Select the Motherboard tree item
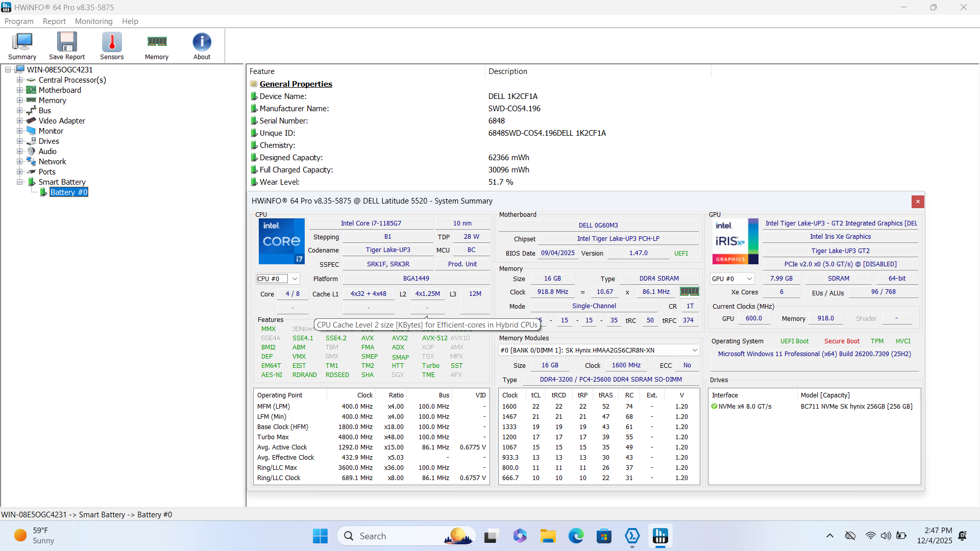This screenshot has width=980, height=551. (60, 90)
